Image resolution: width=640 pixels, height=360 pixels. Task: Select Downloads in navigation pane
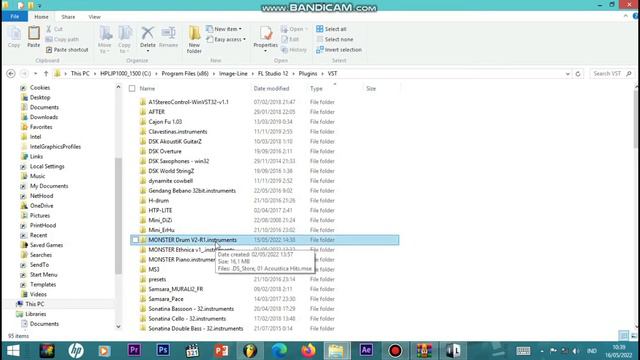point(44,117)
